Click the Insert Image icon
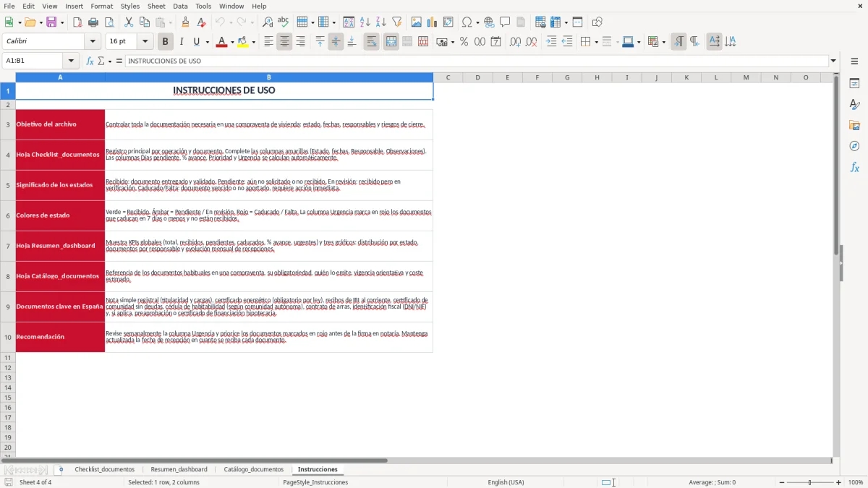Image resolution: width=868 pixels, height=488 pixels. coord(417,22)
